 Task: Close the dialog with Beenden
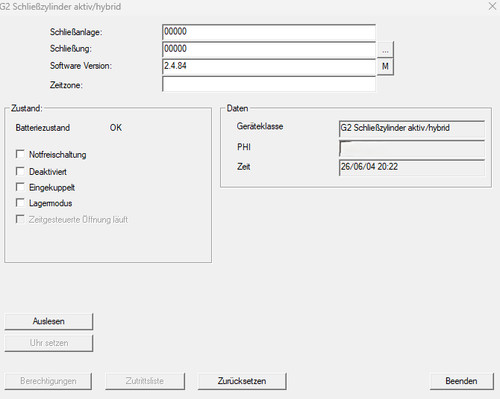point(462,381)
